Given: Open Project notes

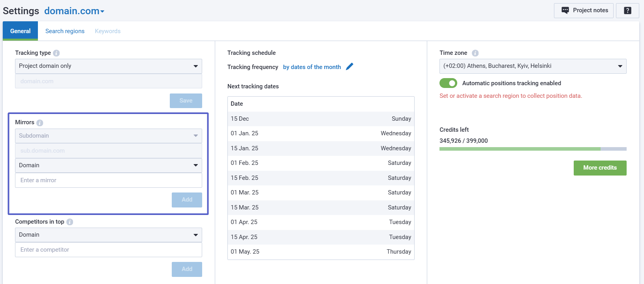Looking at the screenshot, I should pyautogui.click(x=584, y=11).
